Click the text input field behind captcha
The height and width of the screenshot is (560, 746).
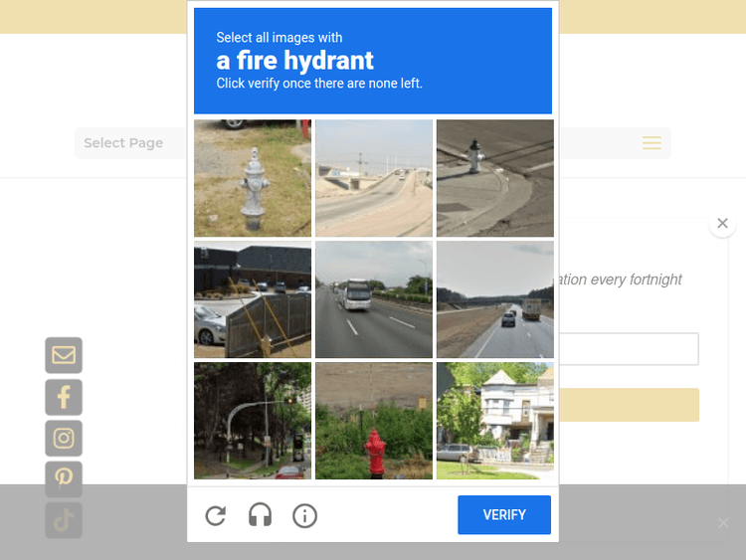pos(629,349)
